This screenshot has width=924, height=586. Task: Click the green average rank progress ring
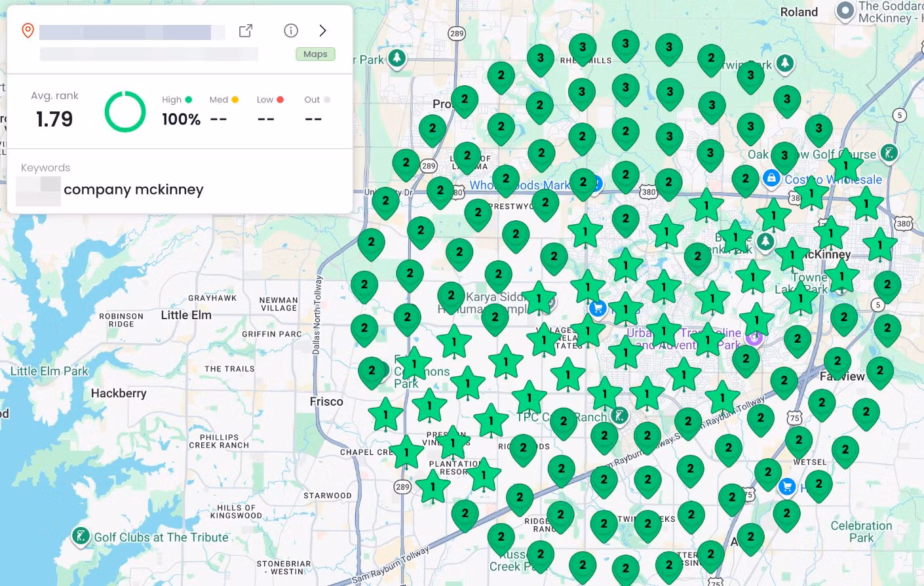125,111
